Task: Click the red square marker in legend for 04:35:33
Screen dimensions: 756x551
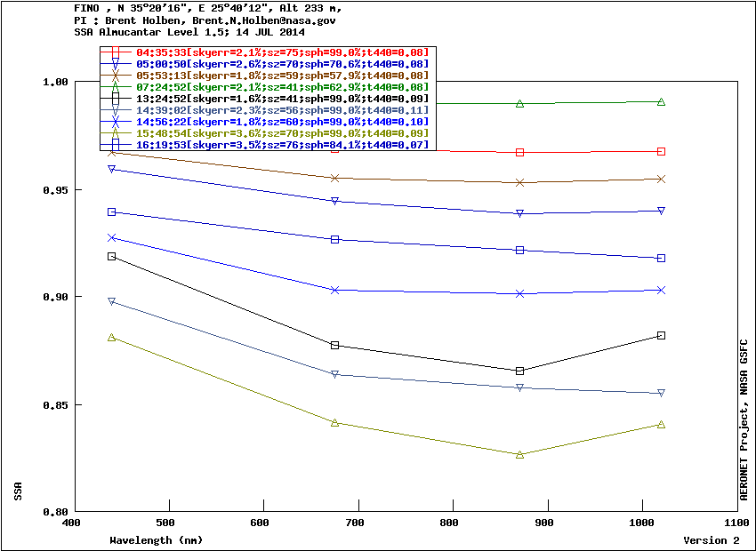Action: [x=115, y=52]
